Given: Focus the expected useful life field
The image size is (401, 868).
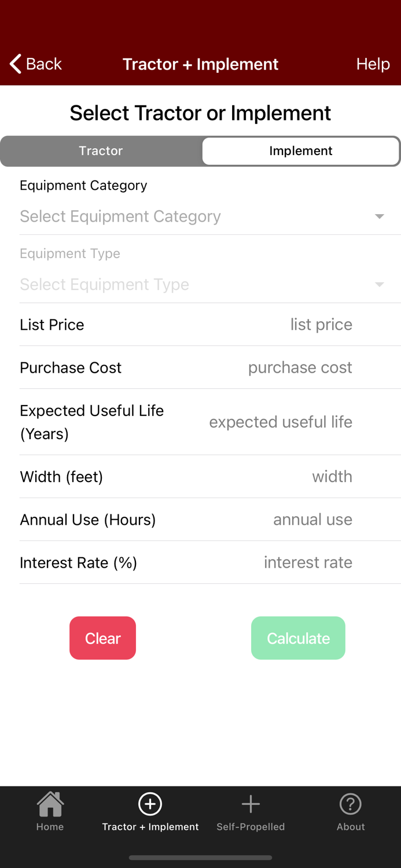Looking at the screenshot, I should (x=281, y=422).
